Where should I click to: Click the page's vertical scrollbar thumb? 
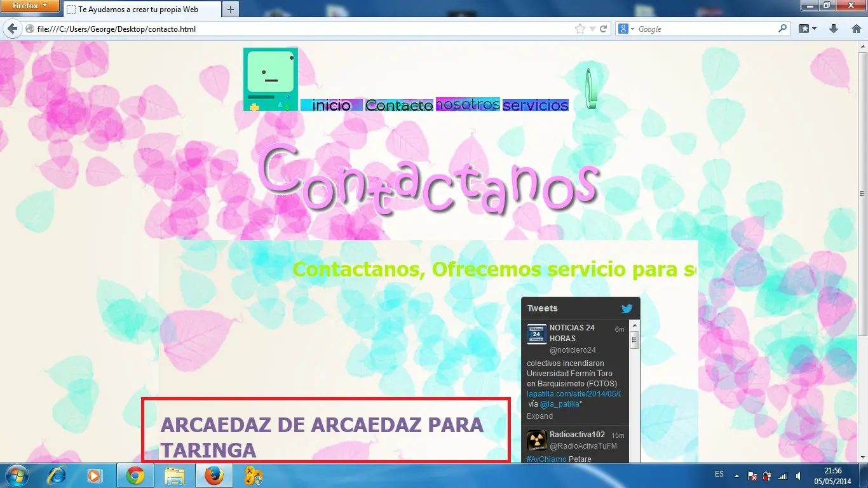862,194
